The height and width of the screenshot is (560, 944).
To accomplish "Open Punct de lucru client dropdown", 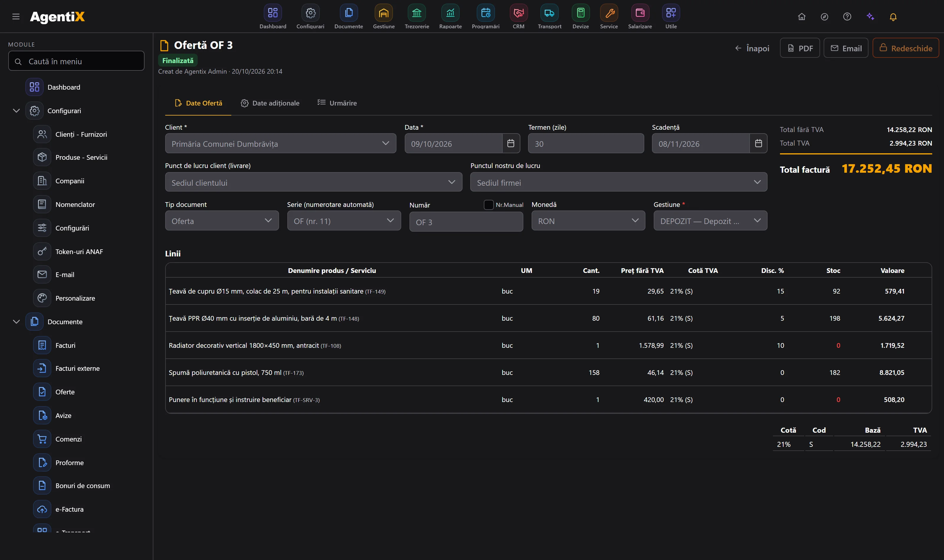I will [313, 182].
